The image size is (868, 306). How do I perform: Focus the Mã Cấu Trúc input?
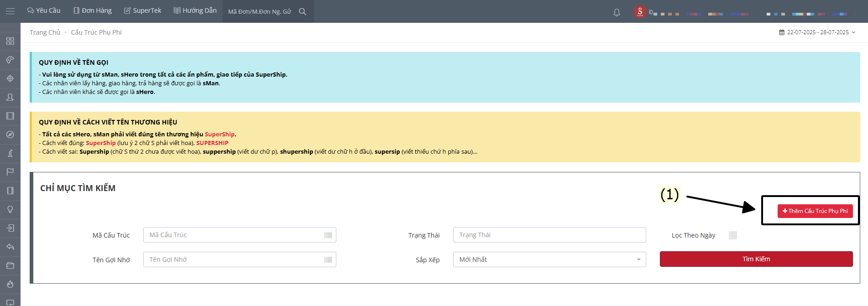240,235
